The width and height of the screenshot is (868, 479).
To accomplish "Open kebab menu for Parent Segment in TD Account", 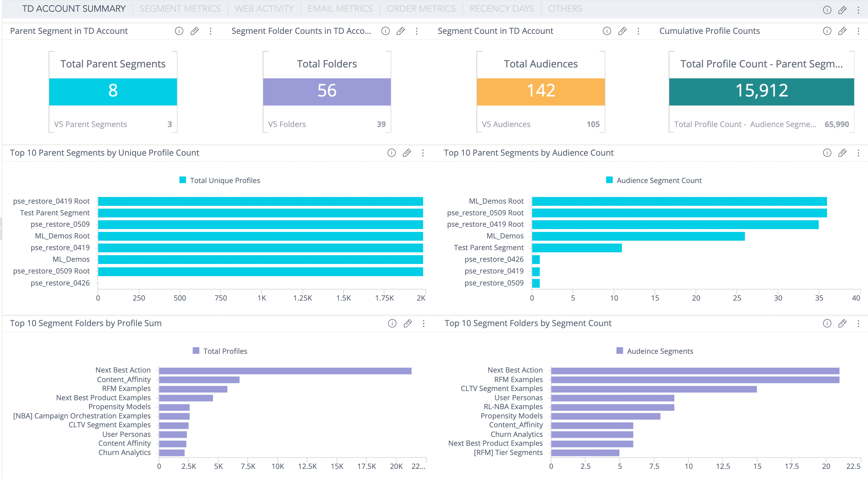I will [x=211, y=31].
